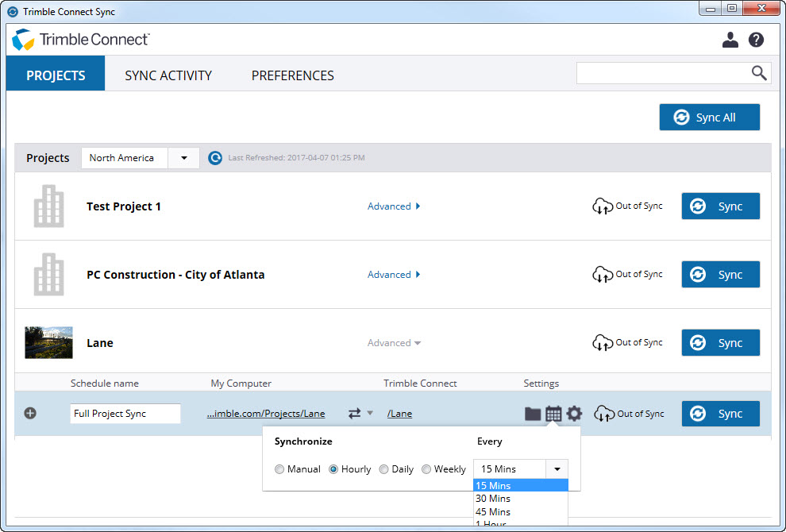Open the gear settings icon for schedule
The image size is (786, 532).
[x=574, y=414]
